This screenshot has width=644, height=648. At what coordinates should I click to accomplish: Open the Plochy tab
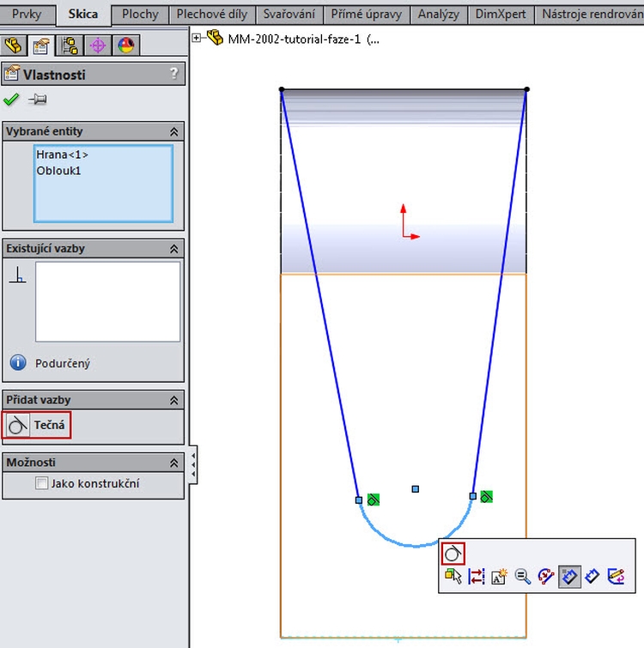(x=140, y=15)
